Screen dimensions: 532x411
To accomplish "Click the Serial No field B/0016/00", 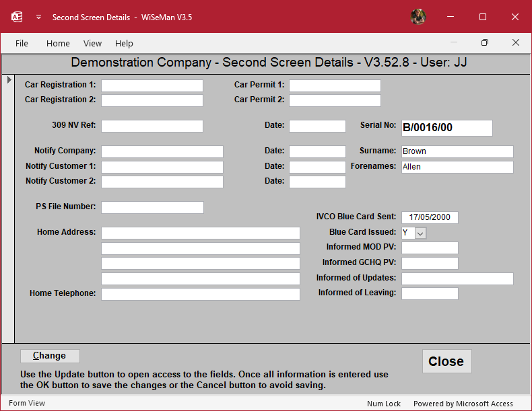I will pyautogui.click(x=446, y=128).
